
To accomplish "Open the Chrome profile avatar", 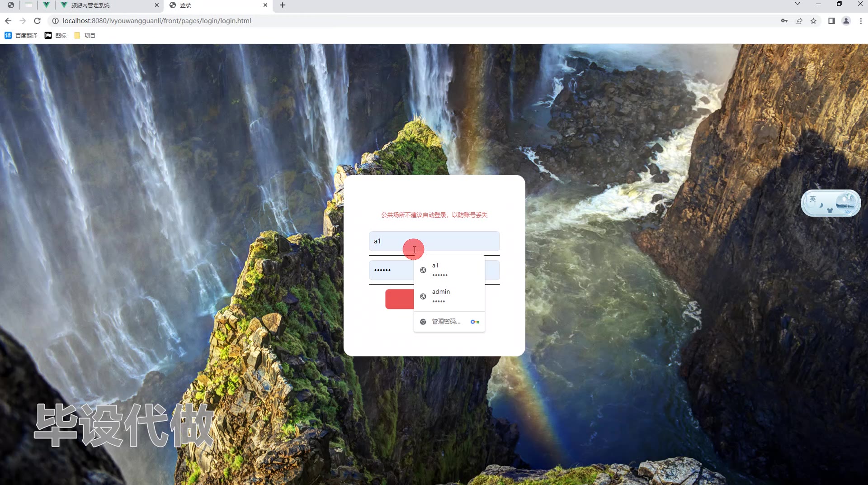I will (x=846, y=21).
